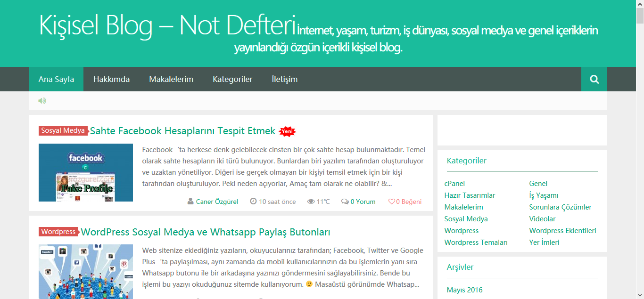The width and height of the screenshot is (644, 299).
Task: Select cPanel category in sidebar
Action: [454, 184]
